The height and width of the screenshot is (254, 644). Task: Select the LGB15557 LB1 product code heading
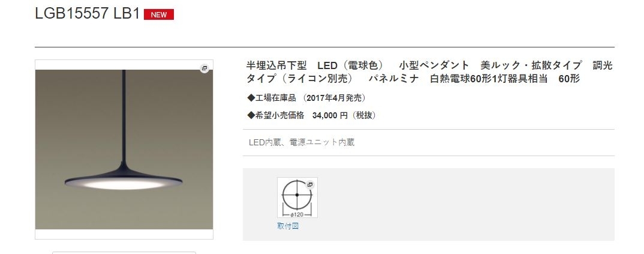click(88, 14)
